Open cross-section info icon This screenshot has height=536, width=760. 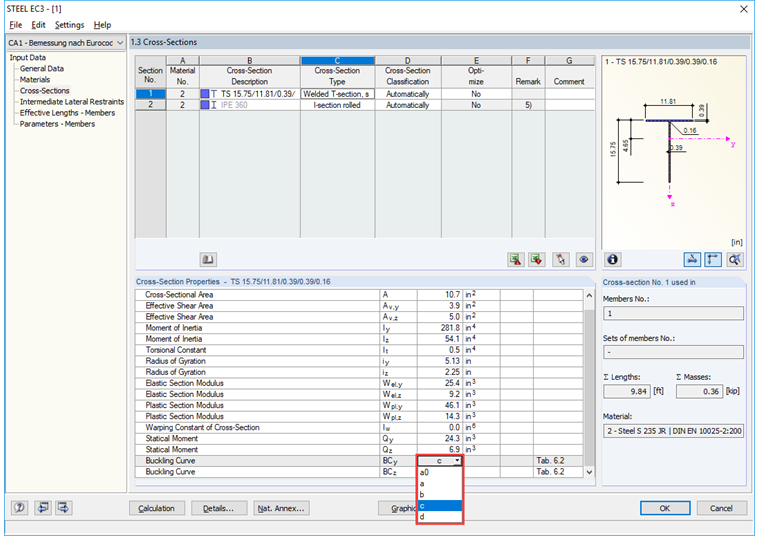pyautogui.click(x=613, y=260)
